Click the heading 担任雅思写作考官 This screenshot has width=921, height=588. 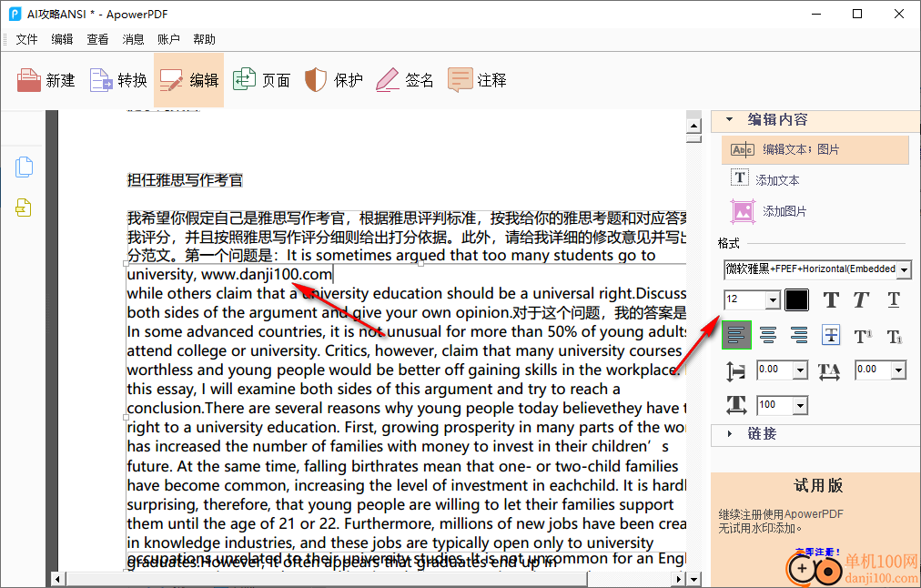185,180
